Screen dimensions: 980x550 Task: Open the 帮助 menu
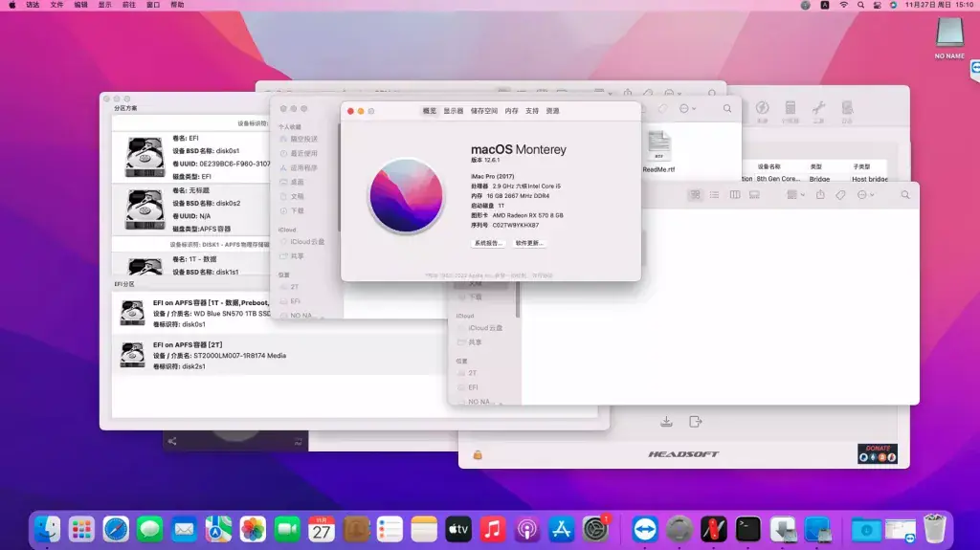point(177,5)
